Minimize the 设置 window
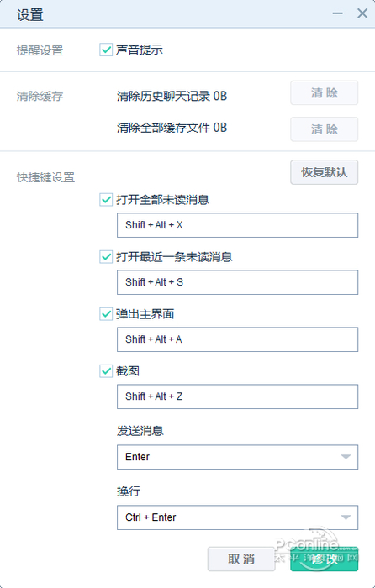Screen dimensions: 375x588 tap(337, 14)
